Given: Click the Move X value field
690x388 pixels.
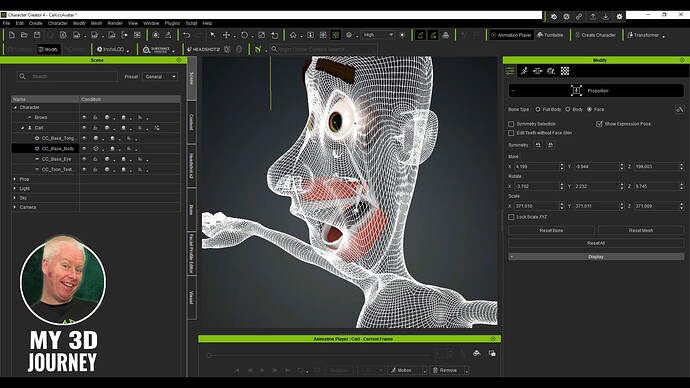Looking at the screenshot, I should 536,167.
